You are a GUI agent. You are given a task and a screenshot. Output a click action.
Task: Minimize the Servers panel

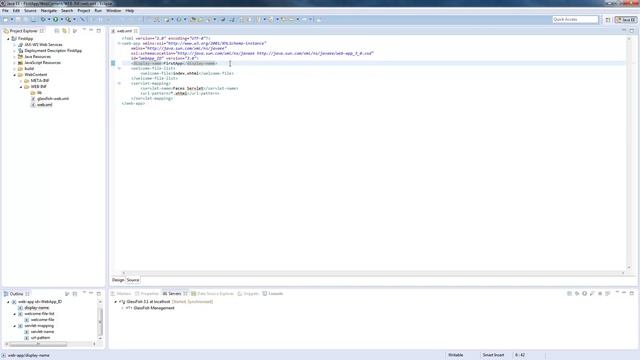click(x=624, y=293)
